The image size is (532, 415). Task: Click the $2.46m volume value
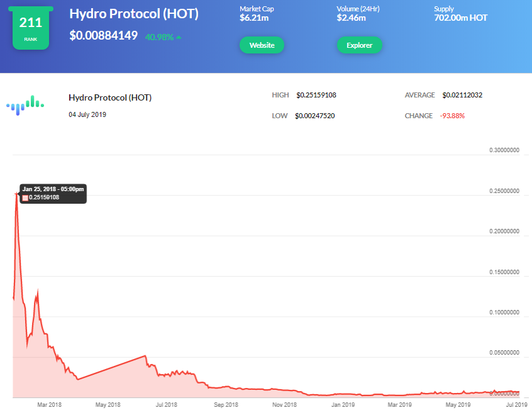pos(351,18)
